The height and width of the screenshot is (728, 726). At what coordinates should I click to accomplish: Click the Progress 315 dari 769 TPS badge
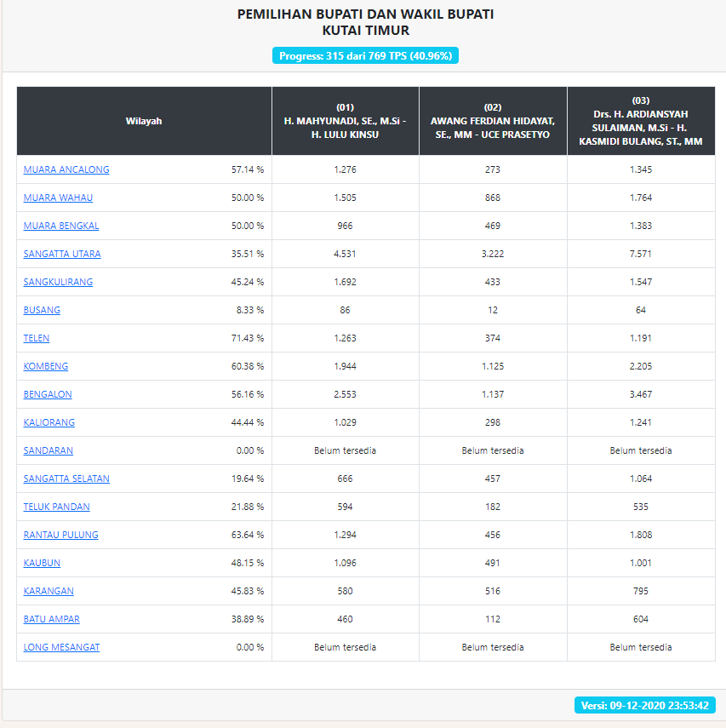coord(365,55)
